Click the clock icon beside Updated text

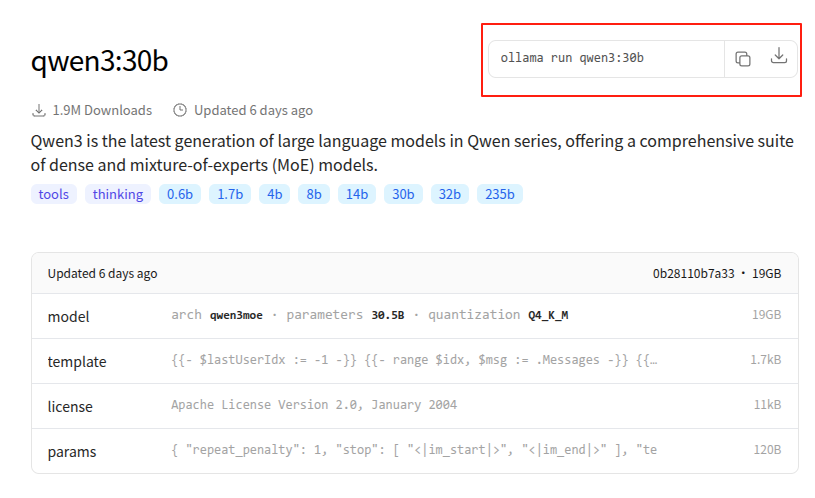tap(180, 110)
